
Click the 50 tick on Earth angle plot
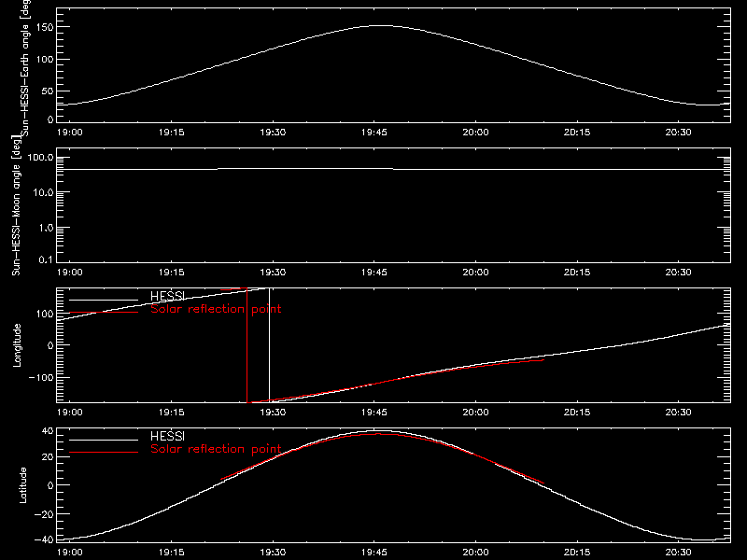pos(48,91)
